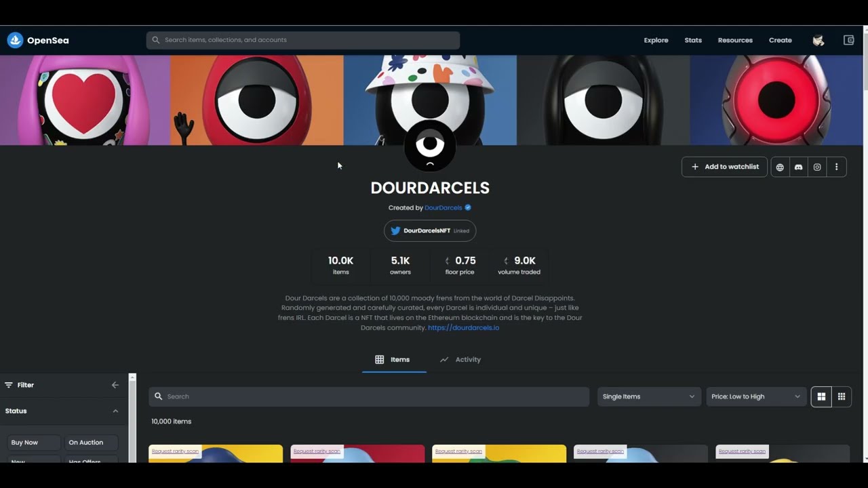Open the DourDarcelsNFT Twitter button
The image size is (868, 488).
click(430, 230)
